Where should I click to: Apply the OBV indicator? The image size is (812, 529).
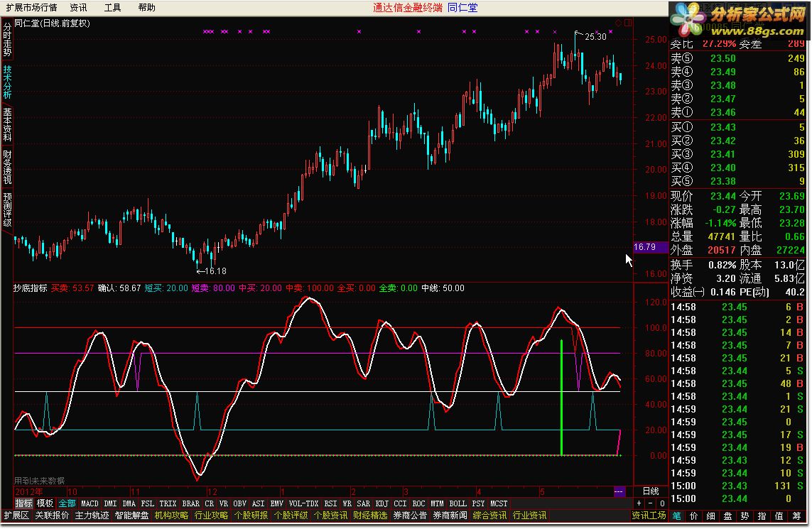[240, 503]
